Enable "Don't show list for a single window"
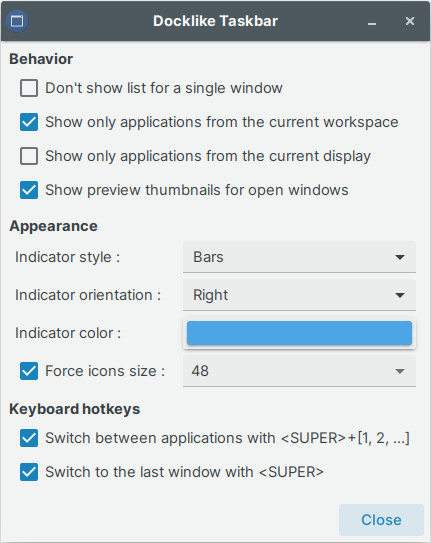 coord(29,88)
